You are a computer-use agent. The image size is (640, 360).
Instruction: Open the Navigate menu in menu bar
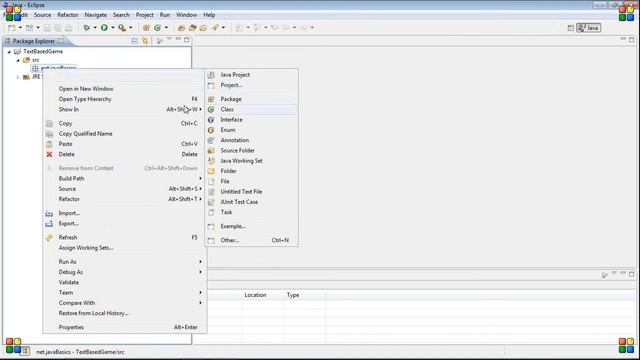point(96,15)
